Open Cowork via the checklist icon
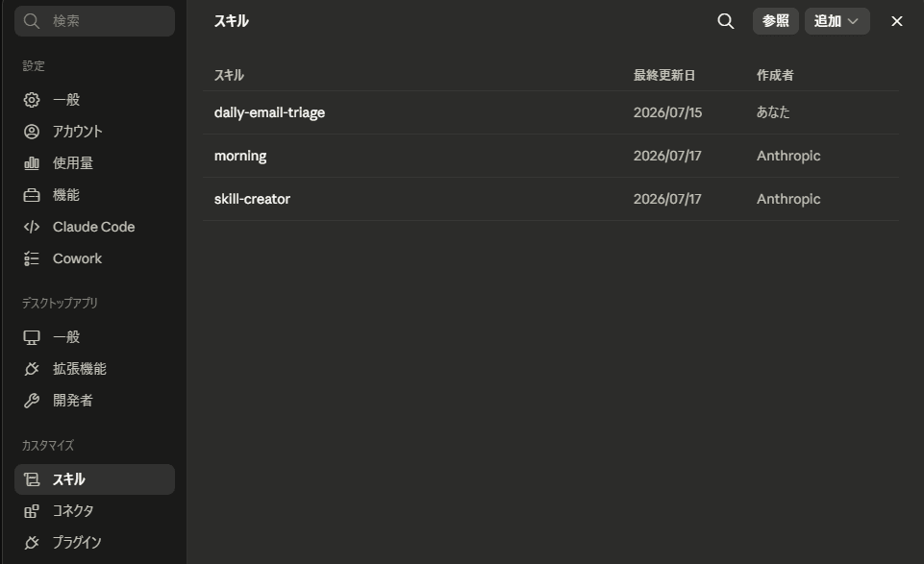This screenshot has width=924, height=564. 32,258
